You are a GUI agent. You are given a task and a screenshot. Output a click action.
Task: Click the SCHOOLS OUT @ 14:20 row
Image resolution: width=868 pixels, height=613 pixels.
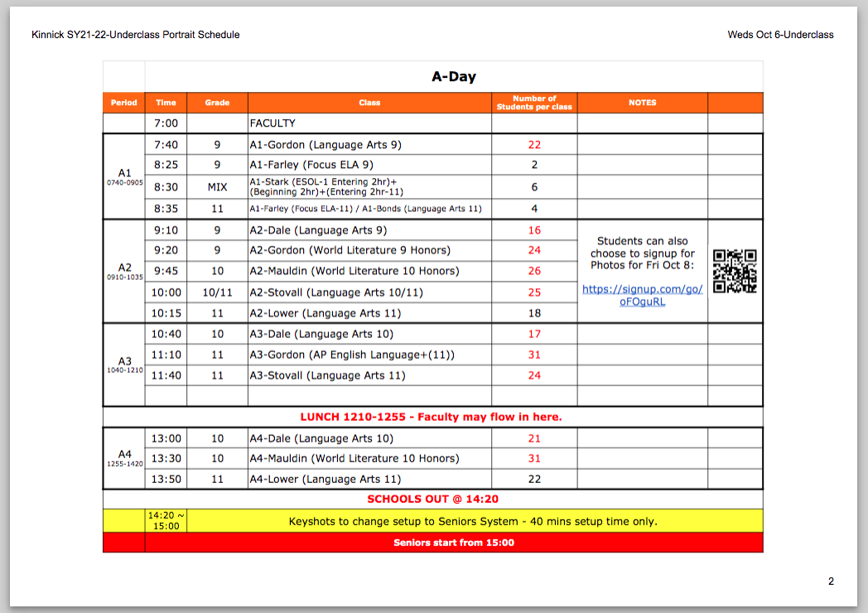coord(432,499)
